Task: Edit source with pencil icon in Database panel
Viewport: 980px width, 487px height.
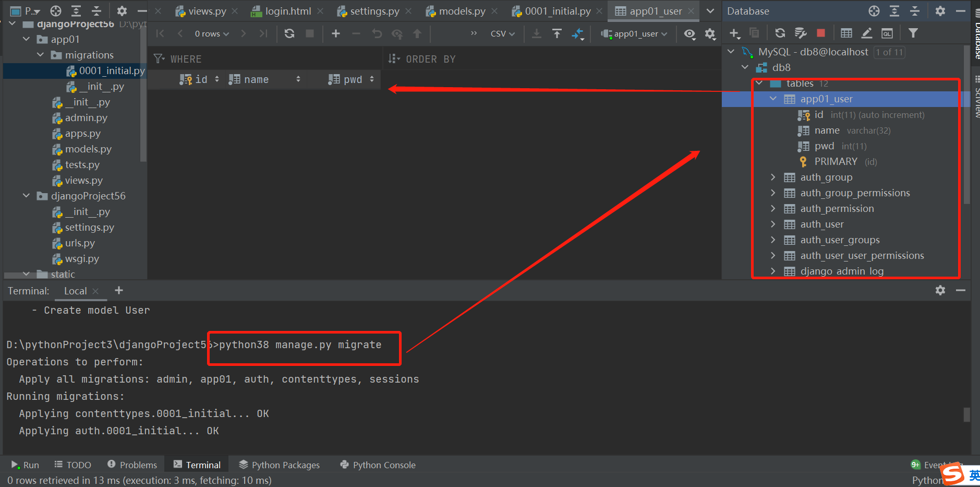Action: (x=867, y=33)
